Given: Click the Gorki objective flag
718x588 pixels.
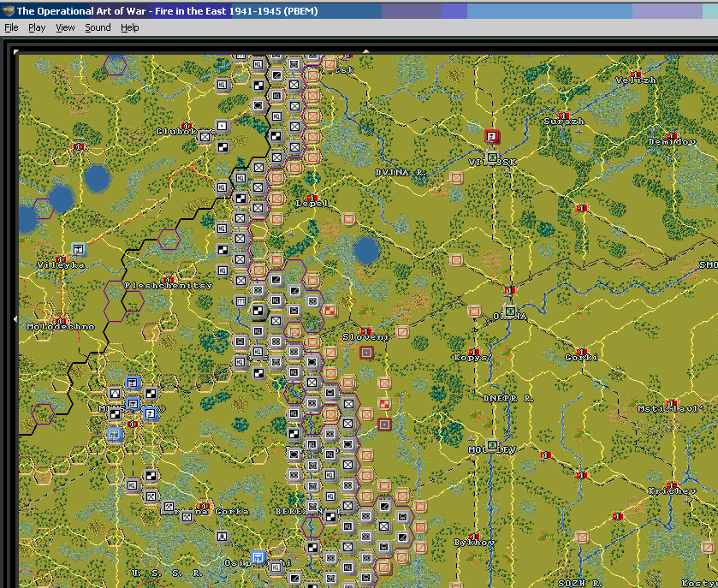Looking at the screenshot, I should [582, 352].
